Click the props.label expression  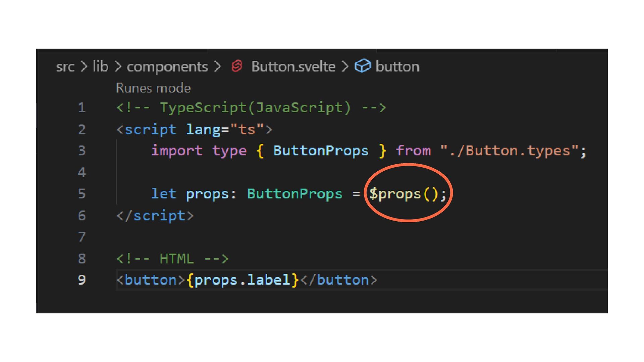click(x=242, y=280)
